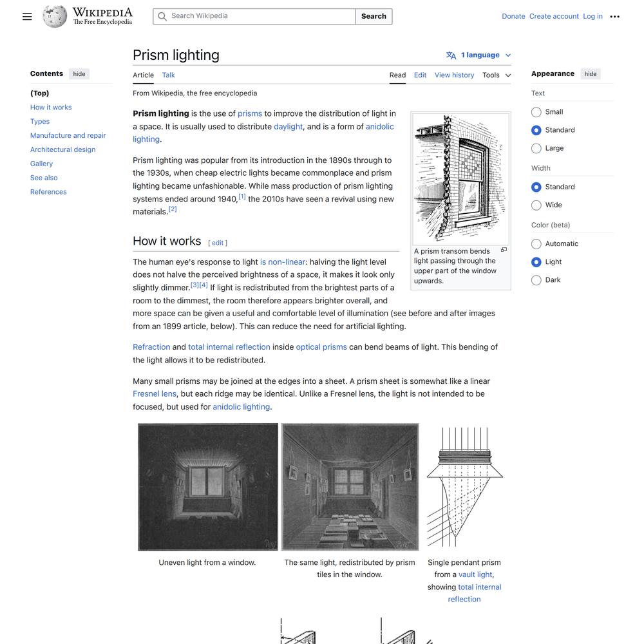Open the Read tab
The height and width of the screenshot is (644, 644).
(x=397, y=75)
